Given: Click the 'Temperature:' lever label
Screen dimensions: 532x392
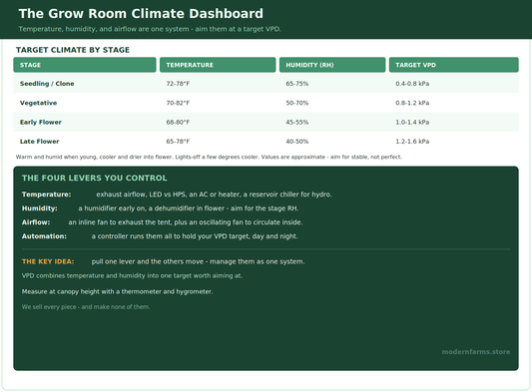Looking at the screenshot, I should pos(47,195).
